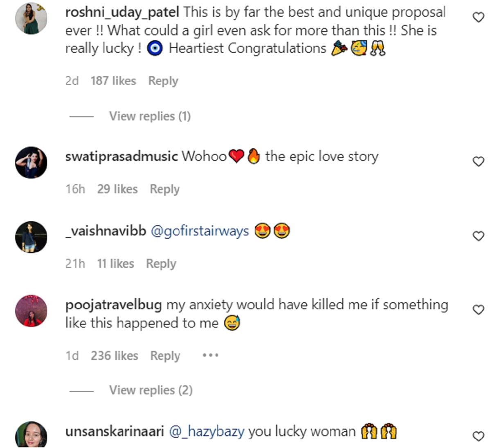Open _vaishnavibb's profile avatar
This screenshot has height=448, width=491.
(31, 237)
